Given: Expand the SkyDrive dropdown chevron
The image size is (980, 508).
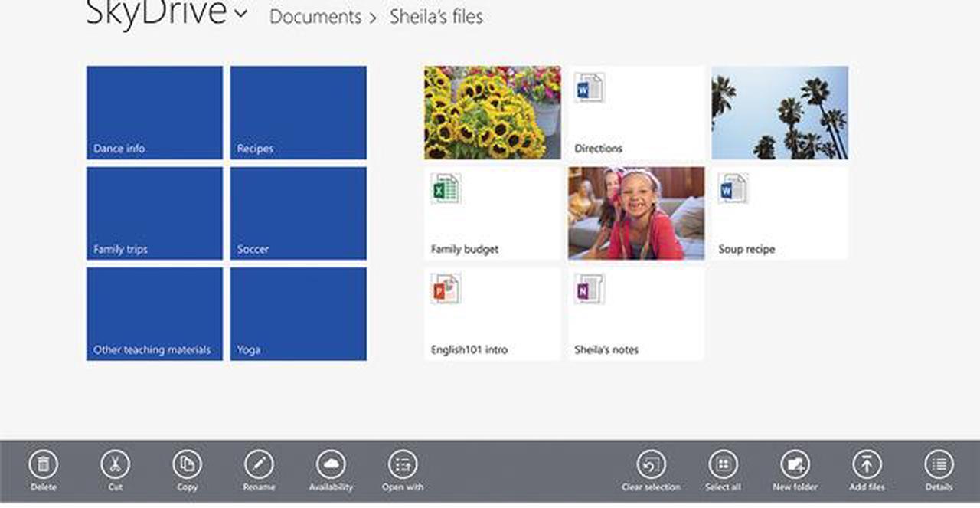Looking at the screenshot, I should 240,13.
